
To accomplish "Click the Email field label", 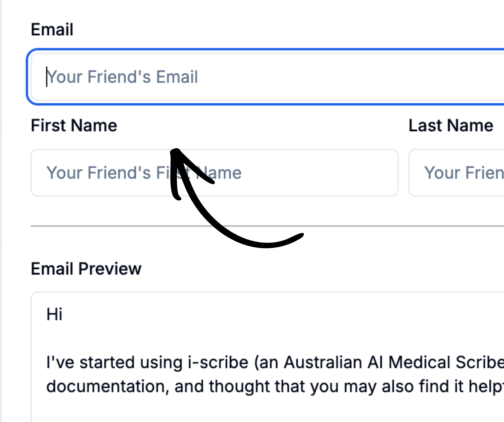I will (x=52, y=29).
